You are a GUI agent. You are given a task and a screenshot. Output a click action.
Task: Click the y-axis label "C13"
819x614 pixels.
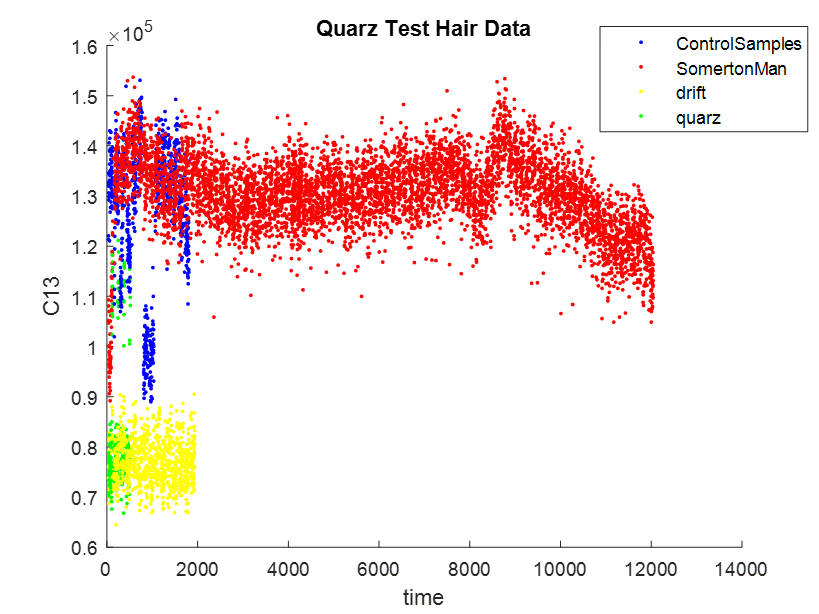pyautogui.click(x=53, y=297)
